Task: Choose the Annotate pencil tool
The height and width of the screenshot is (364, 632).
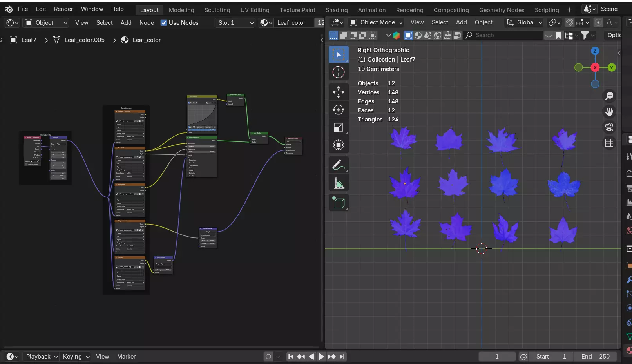Action: (x=338, y=165)
